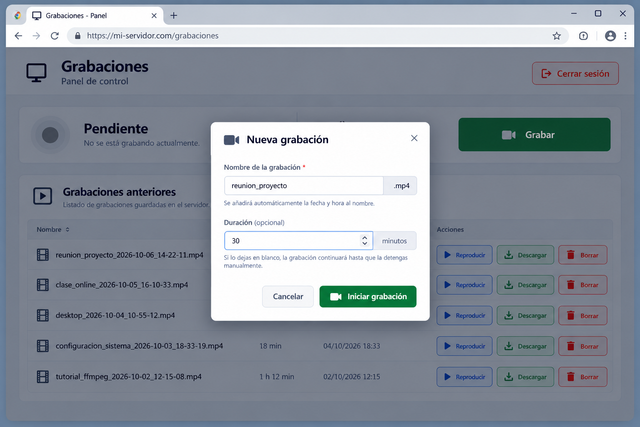Descargar configuracion_sistema recording
The width and height of the screenshot is (640, 427).
click(525, 346)
